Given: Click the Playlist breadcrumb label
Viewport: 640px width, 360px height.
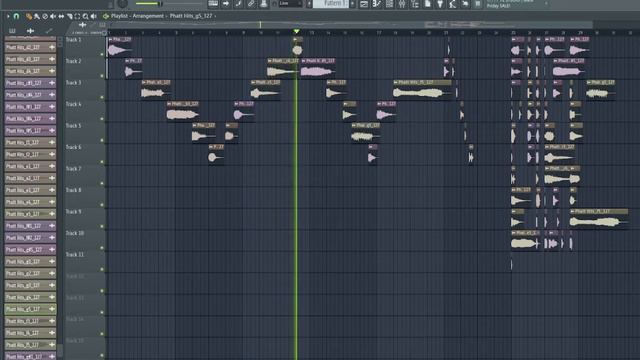Looking at the screenshot, I should [x=119, y=16].
